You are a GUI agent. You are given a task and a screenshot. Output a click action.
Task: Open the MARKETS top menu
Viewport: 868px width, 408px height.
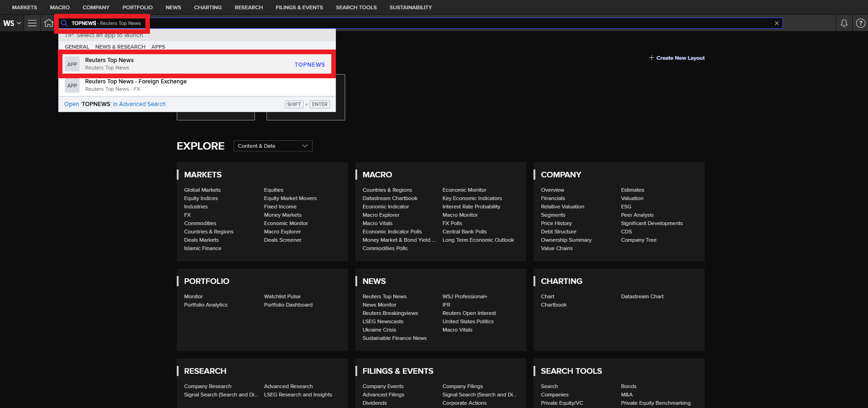[x=25, y=7]
